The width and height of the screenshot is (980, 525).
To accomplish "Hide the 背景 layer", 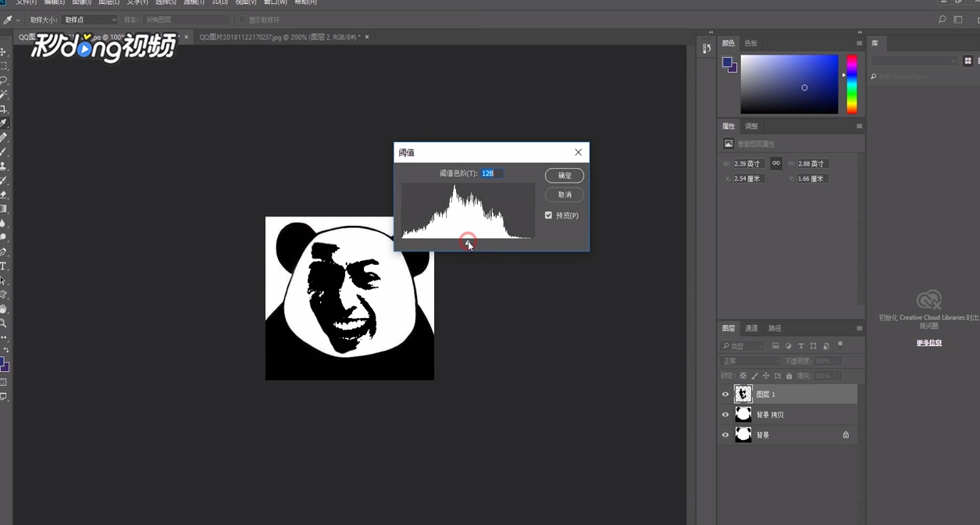I will [x=725, y=435].
